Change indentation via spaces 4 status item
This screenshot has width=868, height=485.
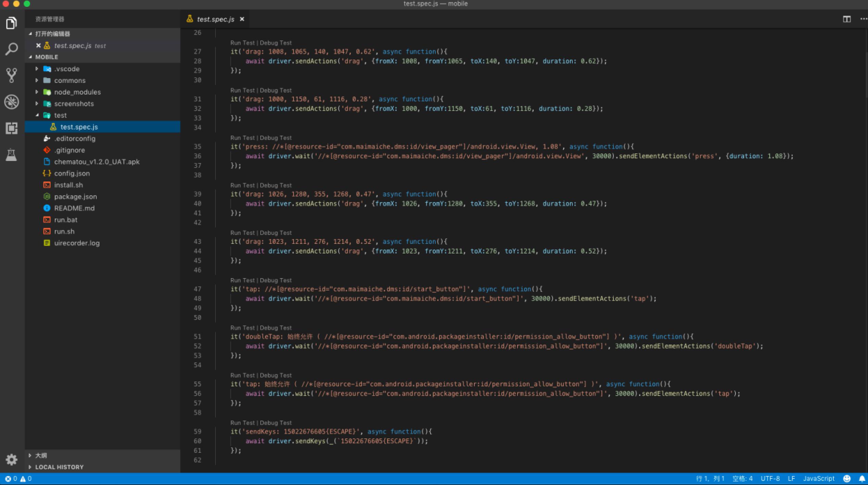[742, 478]
